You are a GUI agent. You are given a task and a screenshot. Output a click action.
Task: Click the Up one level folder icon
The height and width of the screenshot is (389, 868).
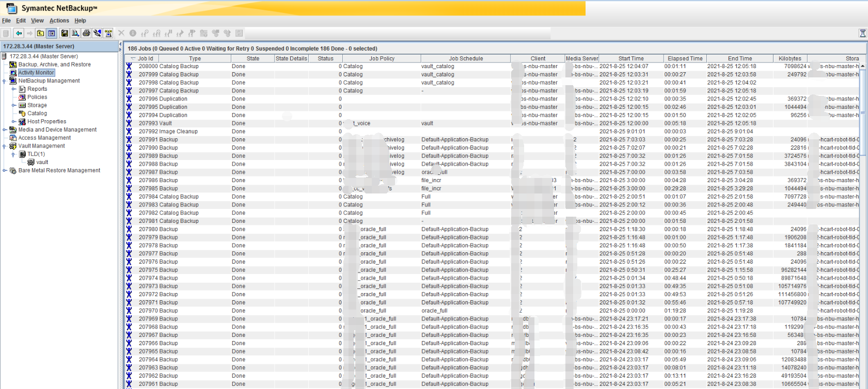[40, 34]
